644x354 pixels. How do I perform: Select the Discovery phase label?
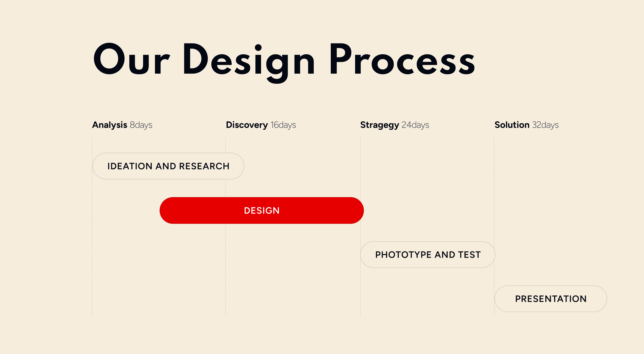(247, 125)
